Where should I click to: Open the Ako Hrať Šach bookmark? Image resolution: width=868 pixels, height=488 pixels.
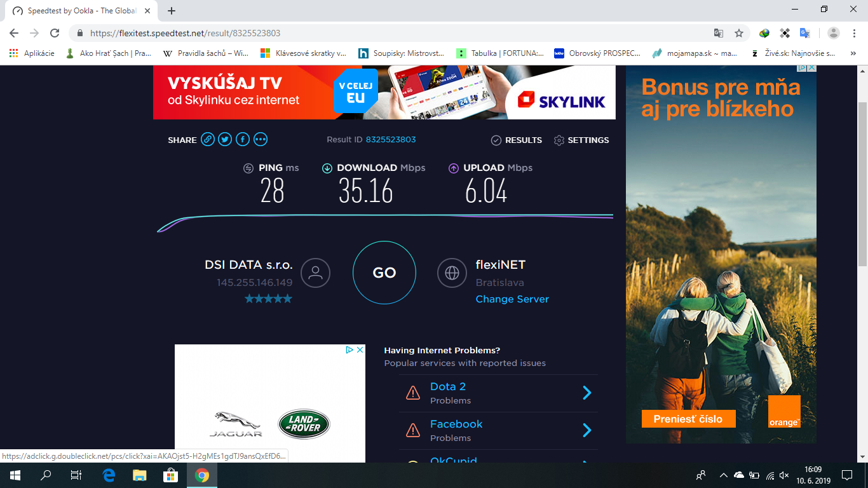point(109,53)
